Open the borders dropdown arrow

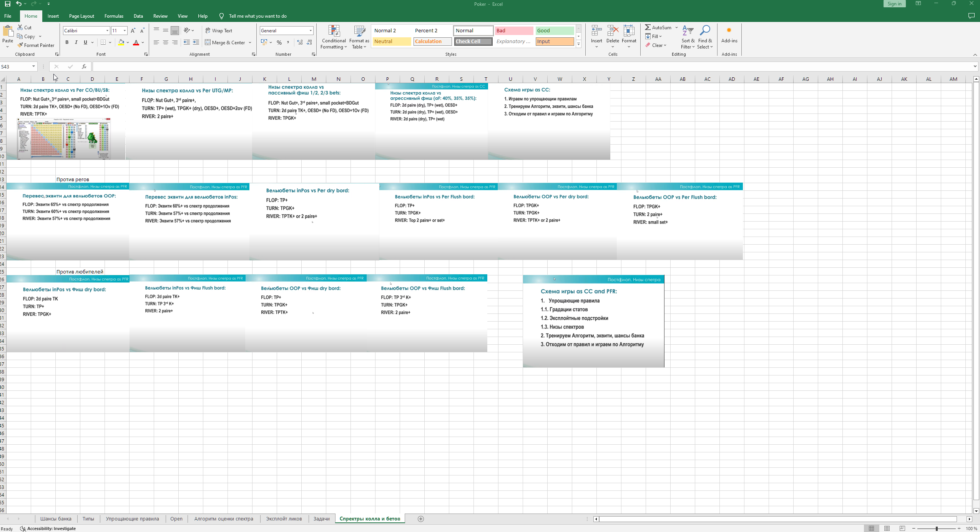110,42
